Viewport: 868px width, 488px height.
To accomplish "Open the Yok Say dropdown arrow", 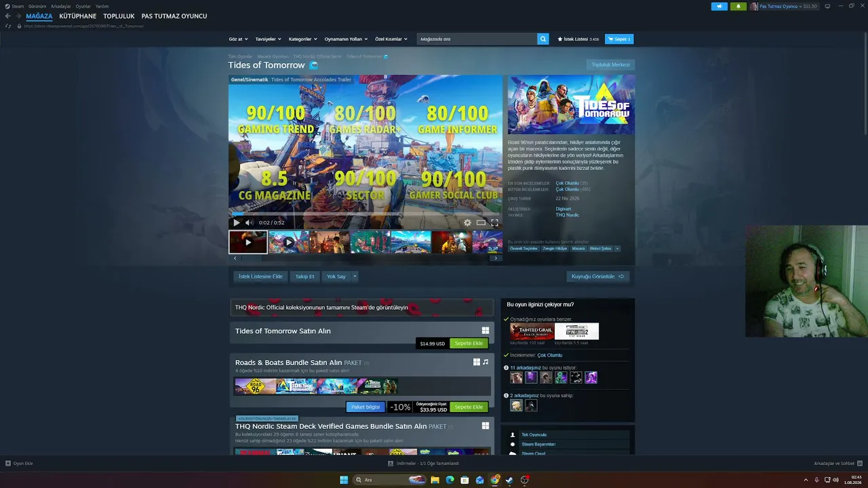I will 355,277.
